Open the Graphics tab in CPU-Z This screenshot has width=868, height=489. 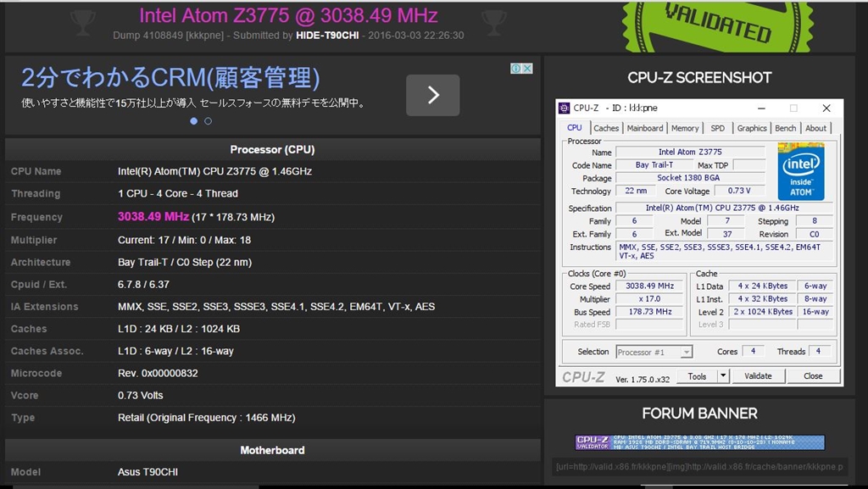tap(752, 128)
